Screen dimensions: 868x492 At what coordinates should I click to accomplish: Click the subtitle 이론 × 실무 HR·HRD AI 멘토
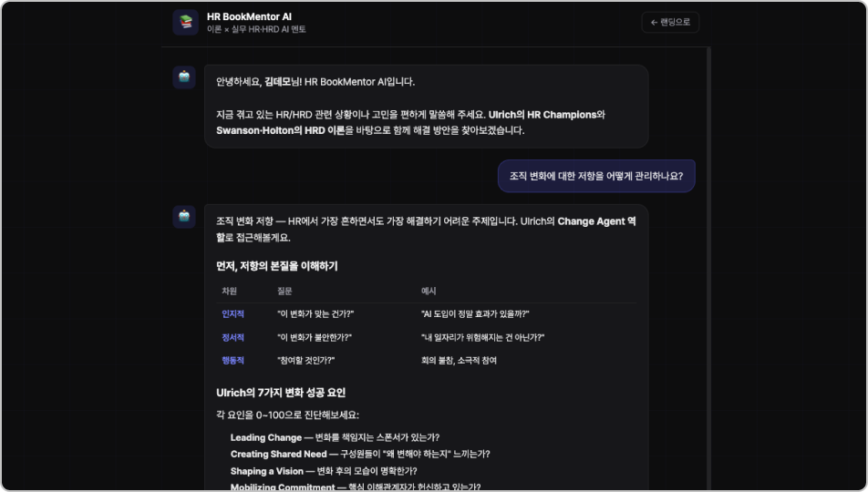point(256,30)
